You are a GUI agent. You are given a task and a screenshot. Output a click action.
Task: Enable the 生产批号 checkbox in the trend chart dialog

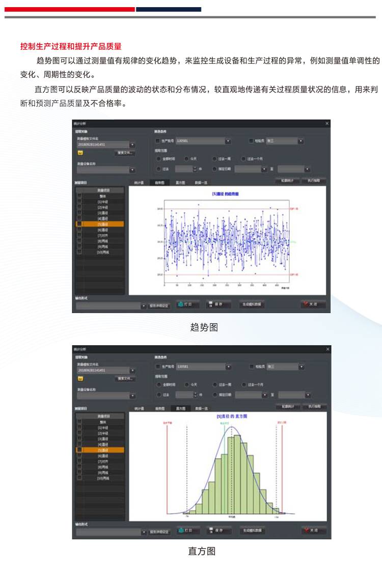[157, 141]
